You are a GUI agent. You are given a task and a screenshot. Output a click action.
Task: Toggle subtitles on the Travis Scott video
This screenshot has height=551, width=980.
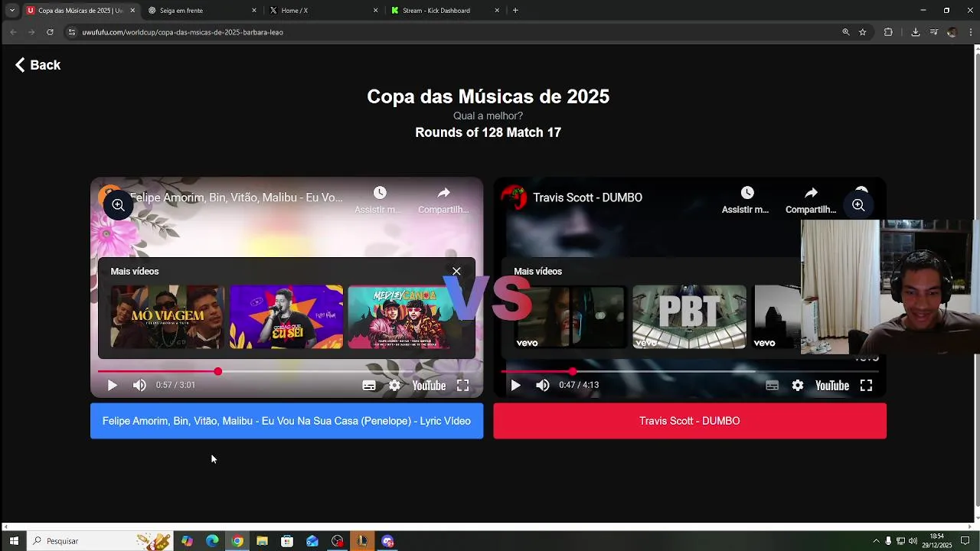773,386
